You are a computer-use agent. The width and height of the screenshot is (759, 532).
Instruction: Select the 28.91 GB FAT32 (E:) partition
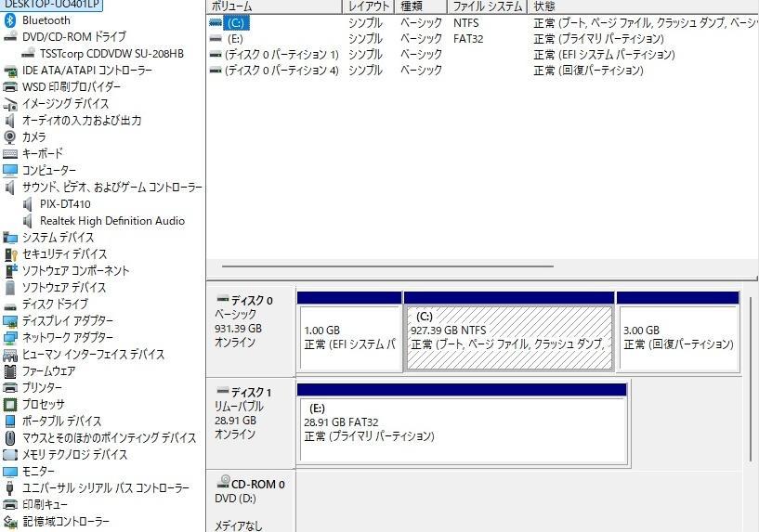click(x=463, y=424)
